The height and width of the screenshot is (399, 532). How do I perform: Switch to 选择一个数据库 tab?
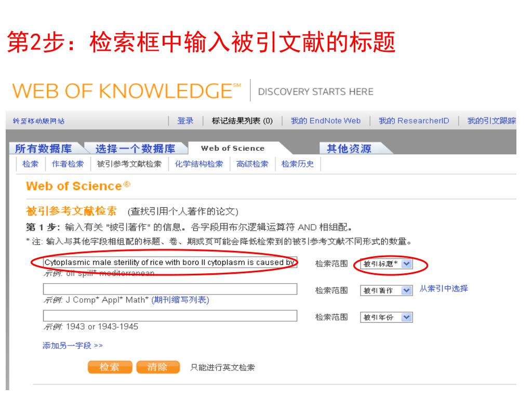point(135,148)
